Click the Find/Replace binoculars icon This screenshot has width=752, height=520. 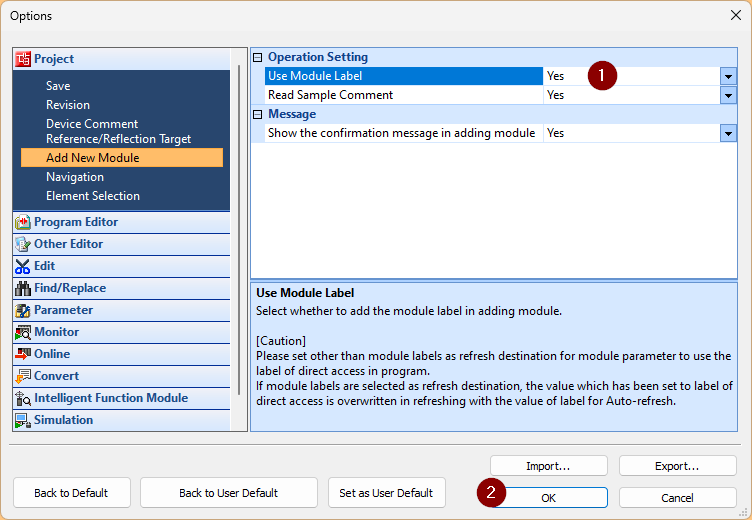(23, 288)
